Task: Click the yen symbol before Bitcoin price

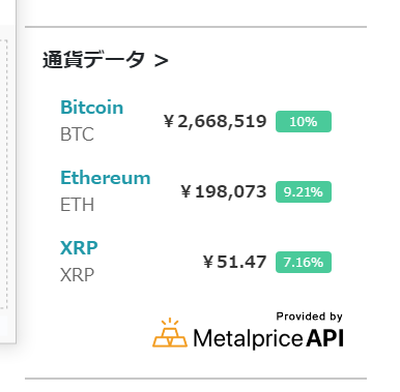Action: tap(169, 121)
